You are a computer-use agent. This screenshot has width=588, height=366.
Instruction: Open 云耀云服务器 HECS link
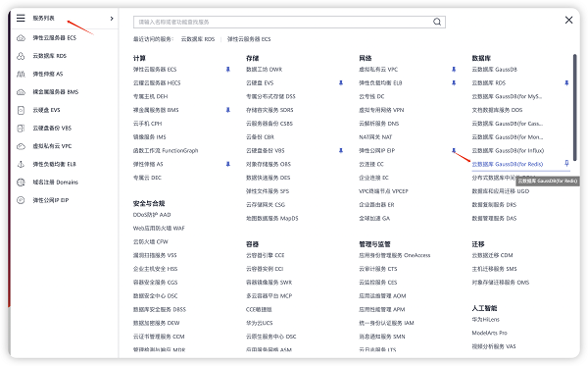[x=157, y=83]
